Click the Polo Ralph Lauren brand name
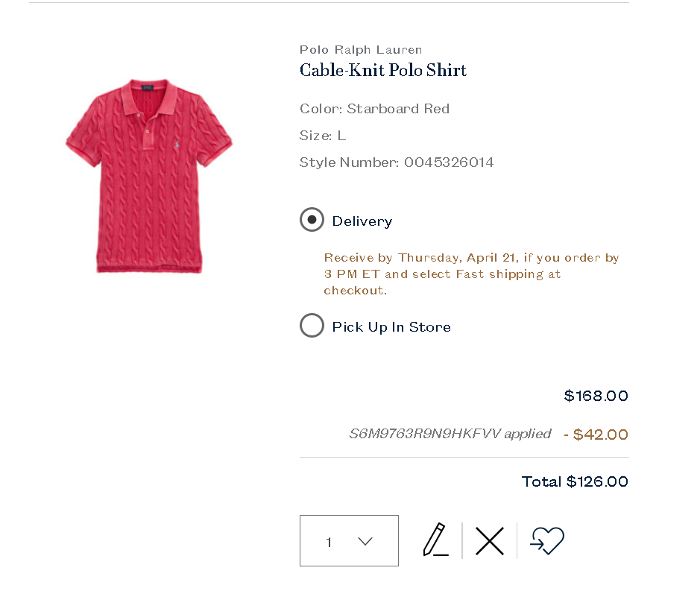 (x=361, y=50)
